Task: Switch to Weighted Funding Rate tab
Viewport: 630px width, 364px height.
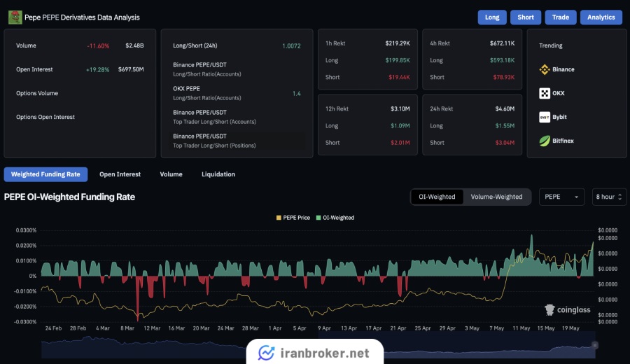Action: 45,174
